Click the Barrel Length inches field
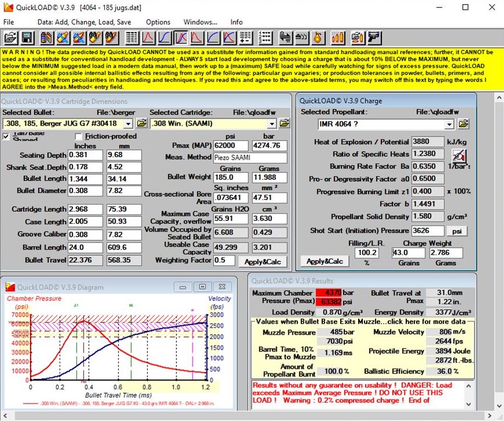 pyautogui.click(x=86, y=247)
